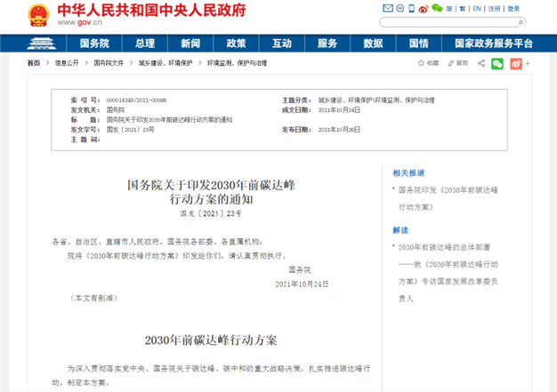Open the 国情 navigation menu
Viewport: 557px width, 392px height.
419,44
